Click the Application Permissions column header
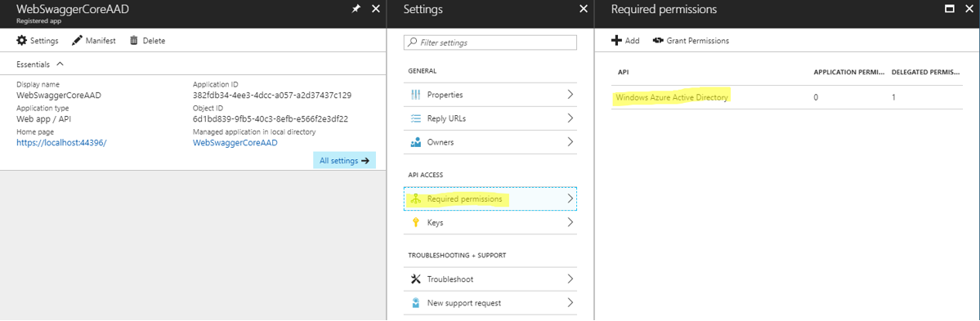This screenshot has height=321, width=980. (x=849, y=73)
